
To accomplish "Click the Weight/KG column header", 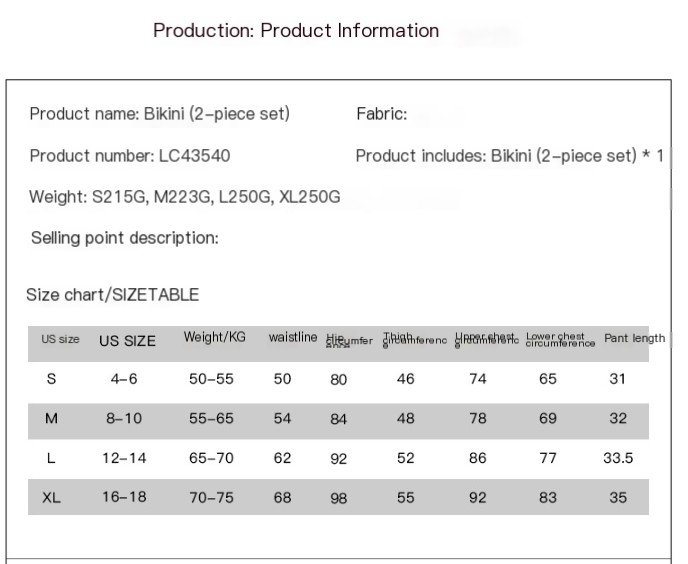I will tap(215, 337).
